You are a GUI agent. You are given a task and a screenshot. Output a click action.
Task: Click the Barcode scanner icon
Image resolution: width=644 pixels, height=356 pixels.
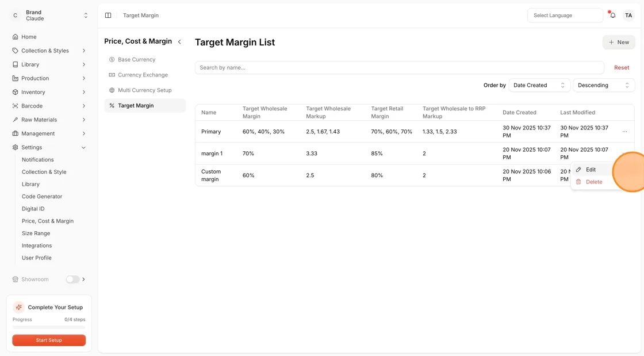15,106
